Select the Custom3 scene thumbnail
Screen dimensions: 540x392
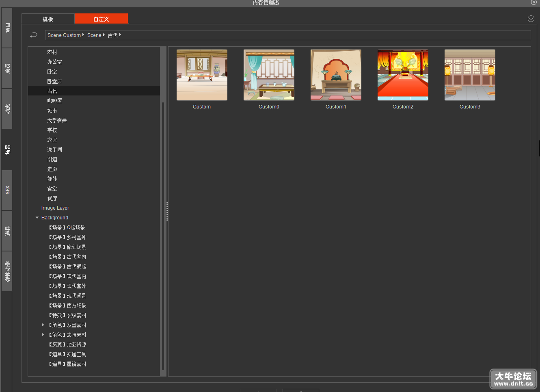(470, 75)
